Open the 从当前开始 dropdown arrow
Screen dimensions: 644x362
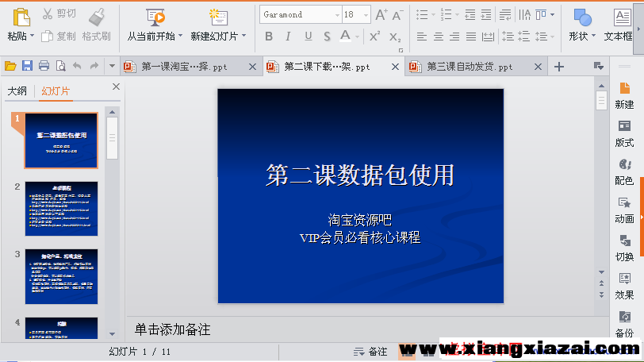click(180, 37)
